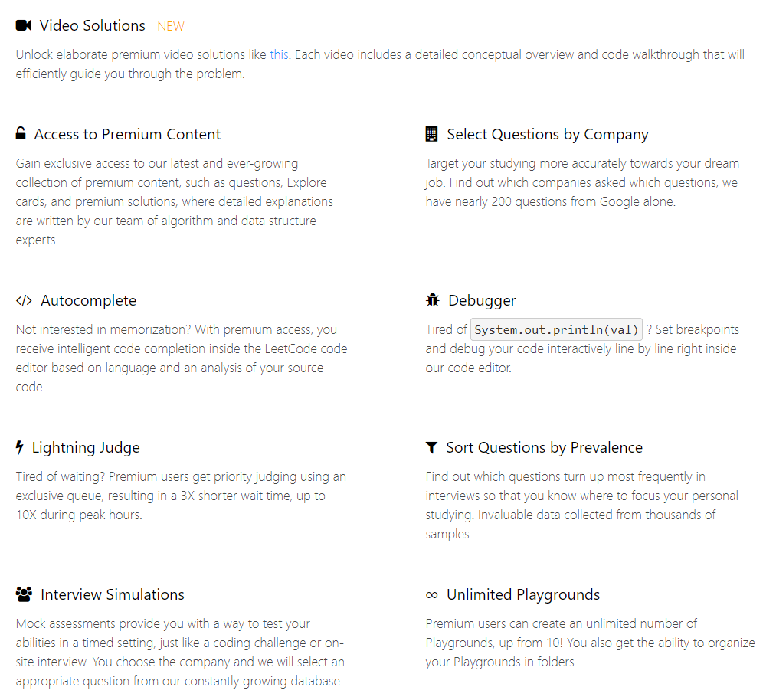Image resolution: width=776 pixels, height=700 pixels.
Task: Click the infinity icon beside Unlimited Playgrounds
Action: pyautogui.click(x=431, y=594)
